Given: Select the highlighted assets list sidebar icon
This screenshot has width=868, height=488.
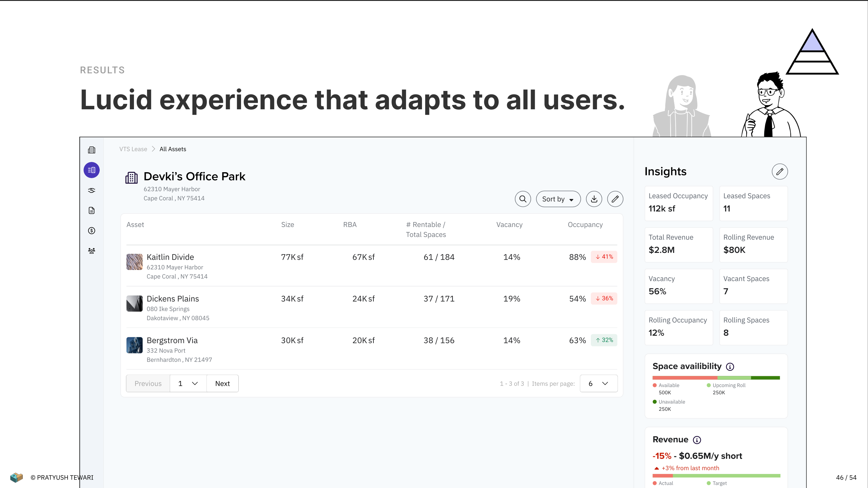Looking at the screenshot, I should point(92,170).
